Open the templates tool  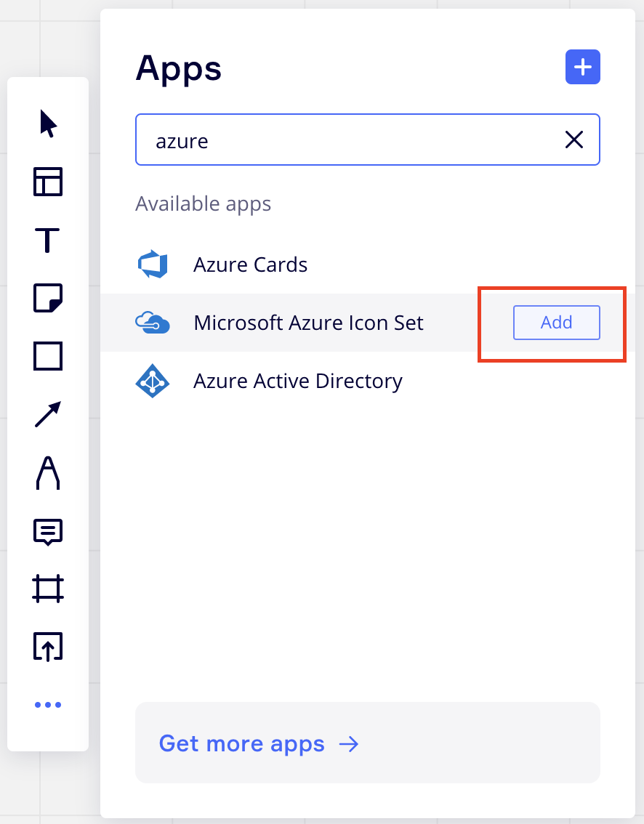click(48, 182)
